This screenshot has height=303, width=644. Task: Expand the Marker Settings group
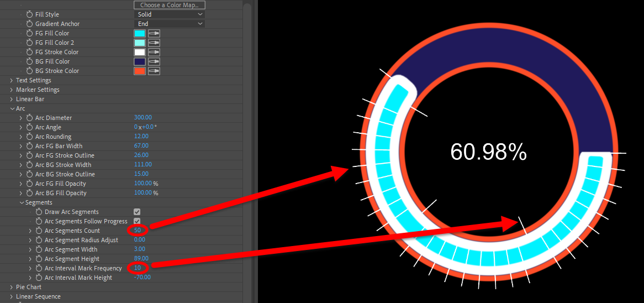click(12, 90)
